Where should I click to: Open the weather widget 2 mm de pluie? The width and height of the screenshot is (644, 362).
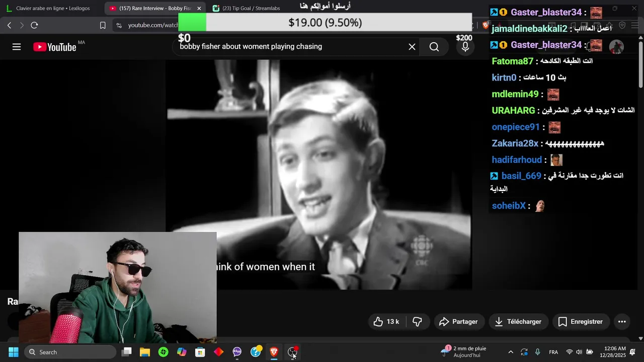[x=463, y=351]
